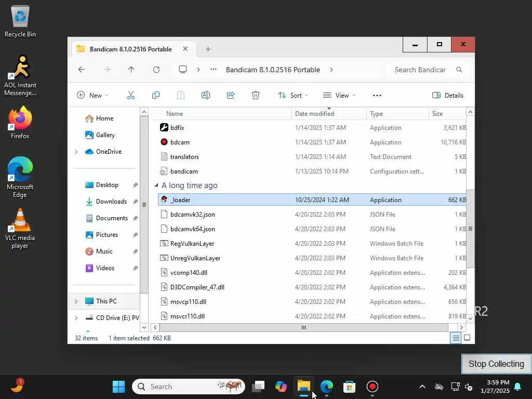
Task: Click the Share icon in toolbar
Action: (x=231, y=96)
